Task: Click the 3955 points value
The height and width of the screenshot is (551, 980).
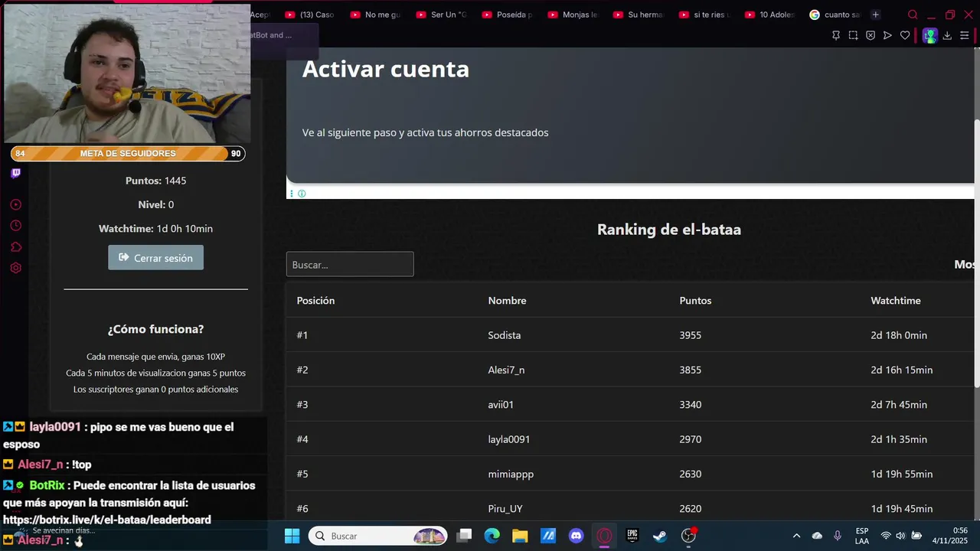Action: (x=690, y=335)
